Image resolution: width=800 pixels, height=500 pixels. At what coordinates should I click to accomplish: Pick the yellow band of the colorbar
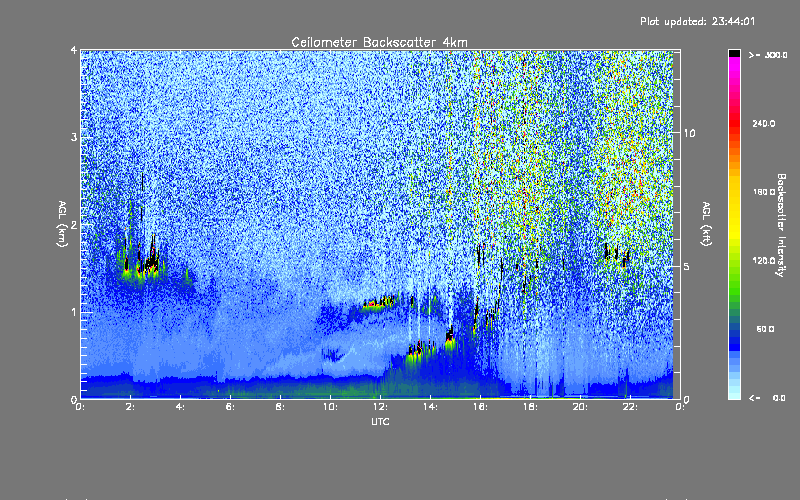click(734, 209)
